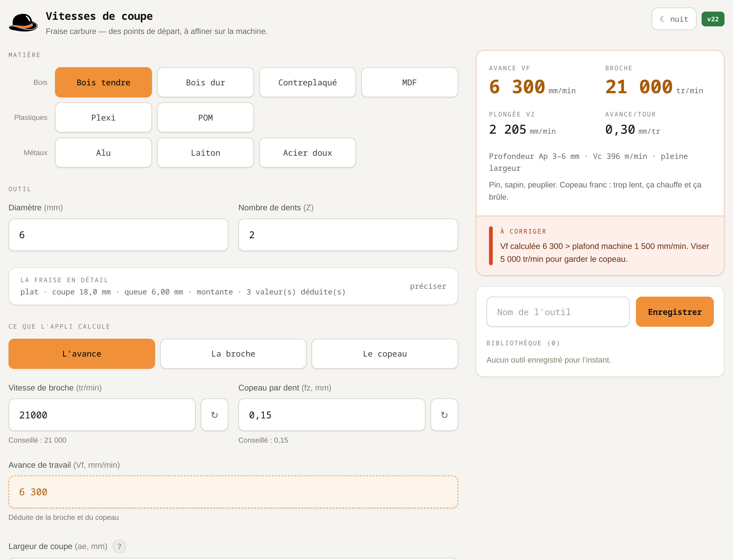Click the Copeau par dent field
Viewport: 733px width, 560px height.
tap(332, 415)
